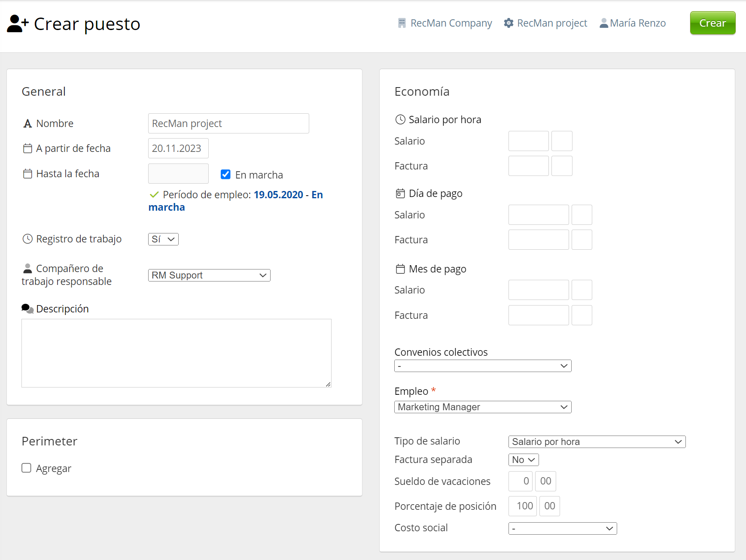Open the Tipo de salario dropdown
Image resolution: width=746 pixels, height=560 pixels.
coord(597,442)
